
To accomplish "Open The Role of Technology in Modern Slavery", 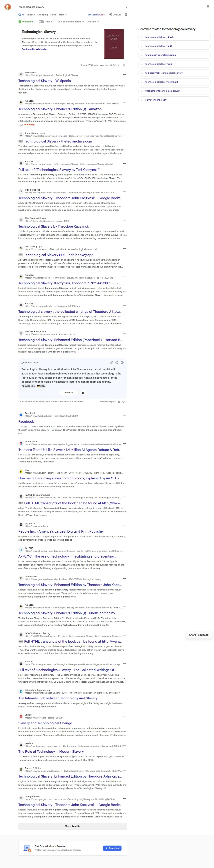I will (x=51, y=751).
